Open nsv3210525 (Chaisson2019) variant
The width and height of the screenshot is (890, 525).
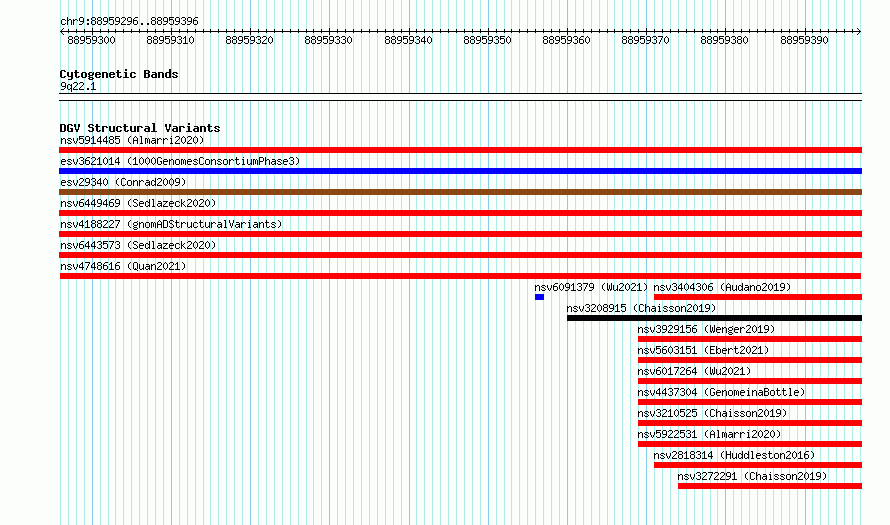712,413
